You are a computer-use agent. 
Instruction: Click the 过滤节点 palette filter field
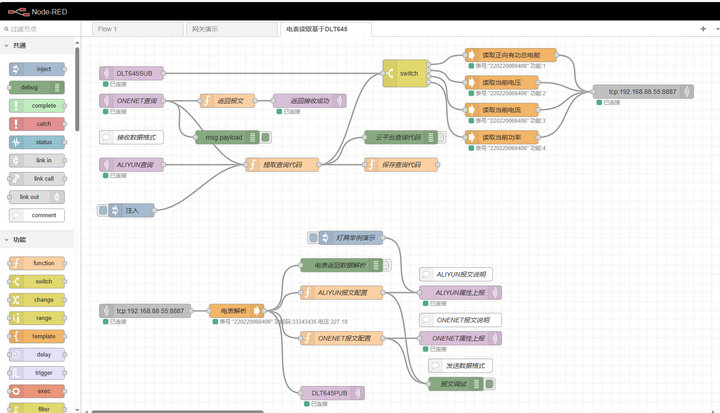click(x=45, y=29)
